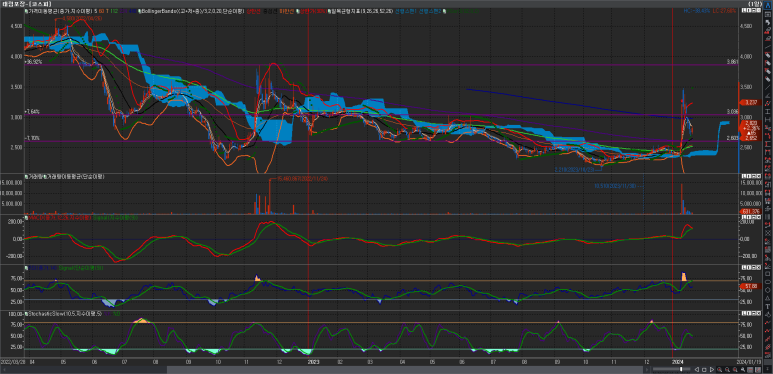Click the StochasticSlow indicator icon
Screen dimensions: 773x374
26,313
